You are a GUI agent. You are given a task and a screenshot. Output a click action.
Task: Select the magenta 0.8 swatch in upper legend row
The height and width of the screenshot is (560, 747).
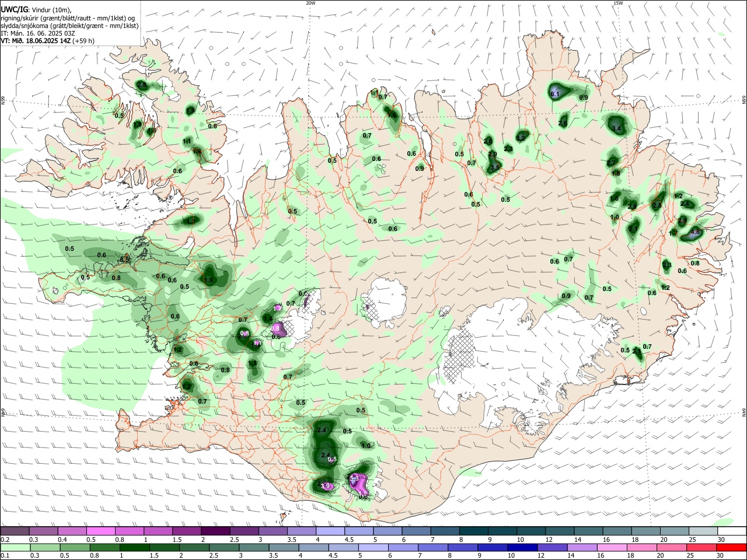pyautogui.click(x=130, y=531)
